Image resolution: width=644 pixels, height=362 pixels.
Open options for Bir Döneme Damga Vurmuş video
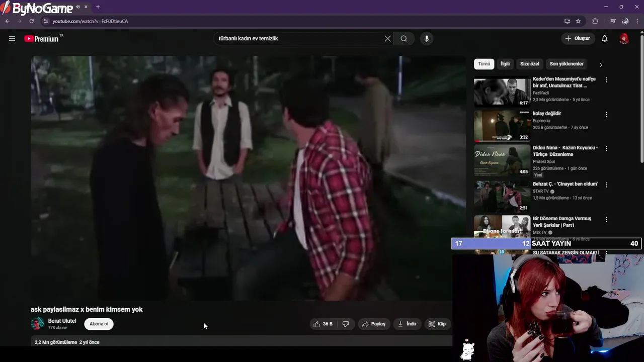click(x=606, y=220)
